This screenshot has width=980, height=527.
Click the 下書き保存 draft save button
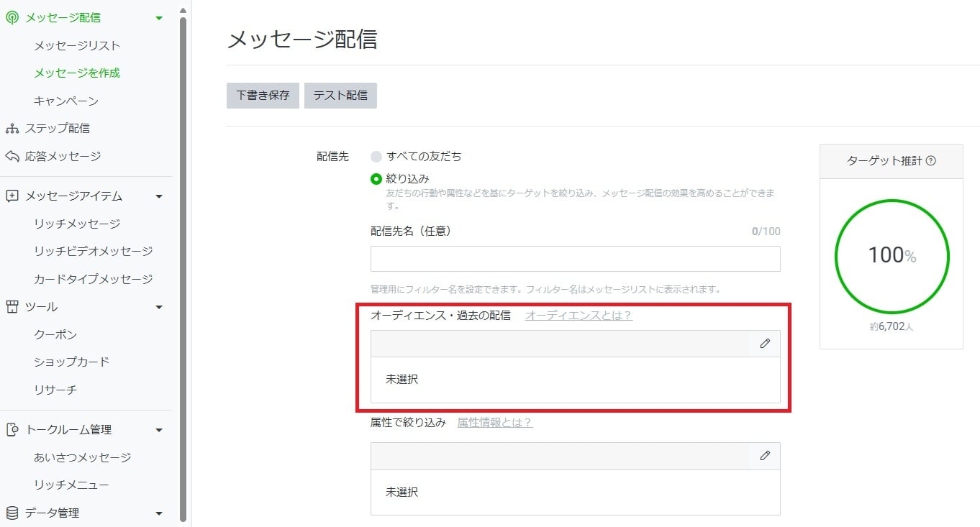tap(262, 95)
